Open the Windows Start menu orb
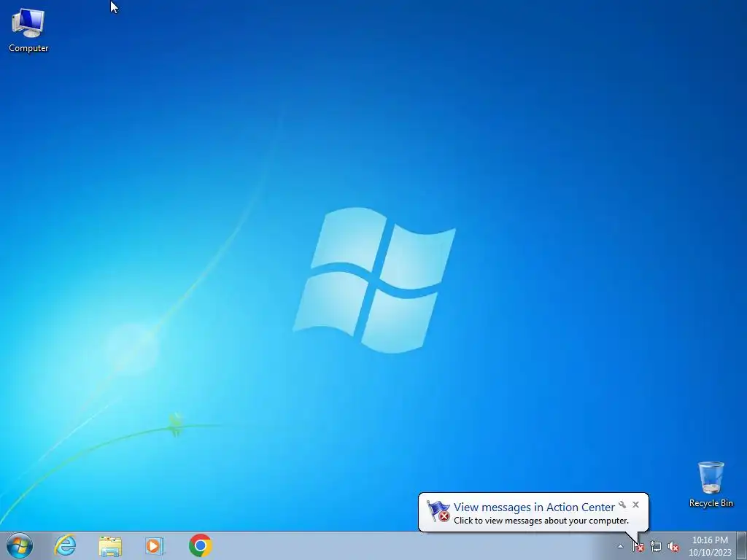The width and height of the screenshot is (747, 560). pyautogui.click(x=20, y=545)
